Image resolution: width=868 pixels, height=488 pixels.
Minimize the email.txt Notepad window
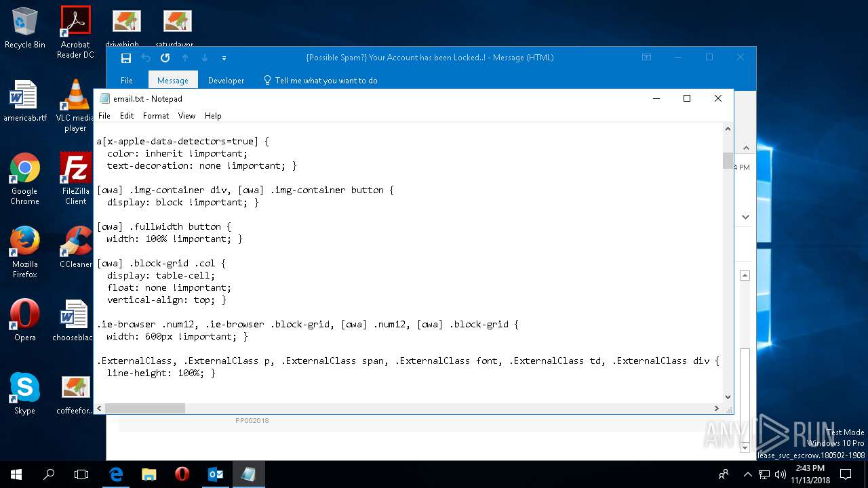click(656, 98)
